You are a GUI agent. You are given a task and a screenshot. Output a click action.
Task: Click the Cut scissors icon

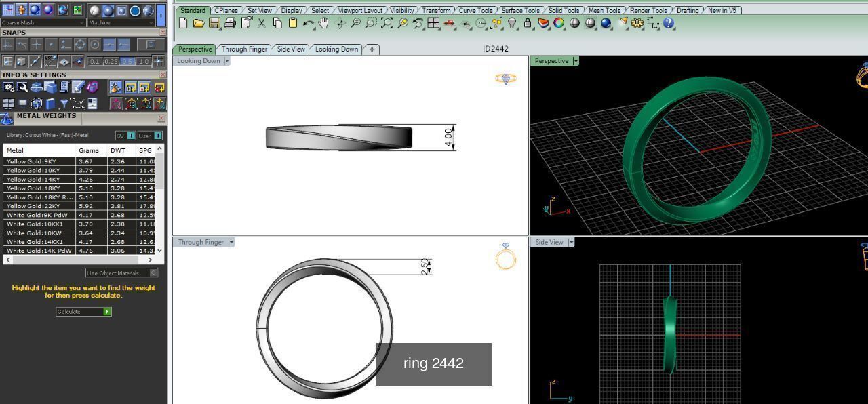tap(262, 23)
